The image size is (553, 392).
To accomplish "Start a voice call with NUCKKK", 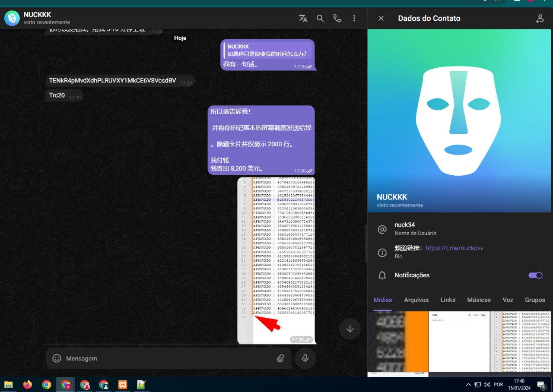I will point(337,18).
